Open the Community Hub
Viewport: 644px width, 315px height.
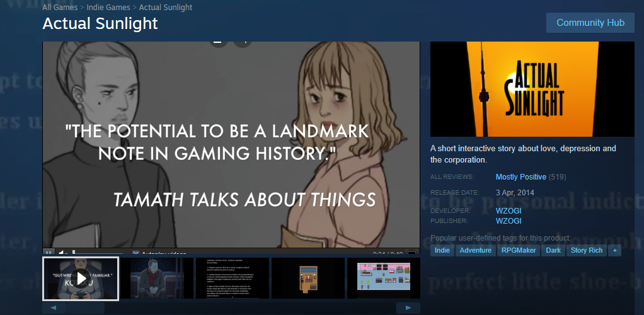(590, 23)
